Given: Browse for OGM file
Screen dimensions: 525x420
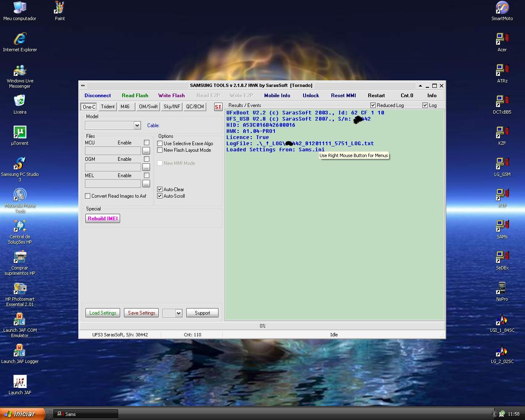Looking at the screenshot, I should (x=146, y=167).
